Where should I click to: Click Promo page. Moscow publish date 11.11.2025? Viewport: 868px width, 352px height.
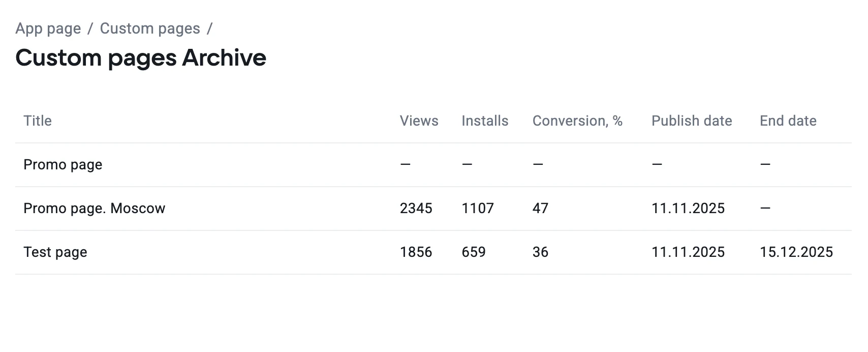[688, 208]
